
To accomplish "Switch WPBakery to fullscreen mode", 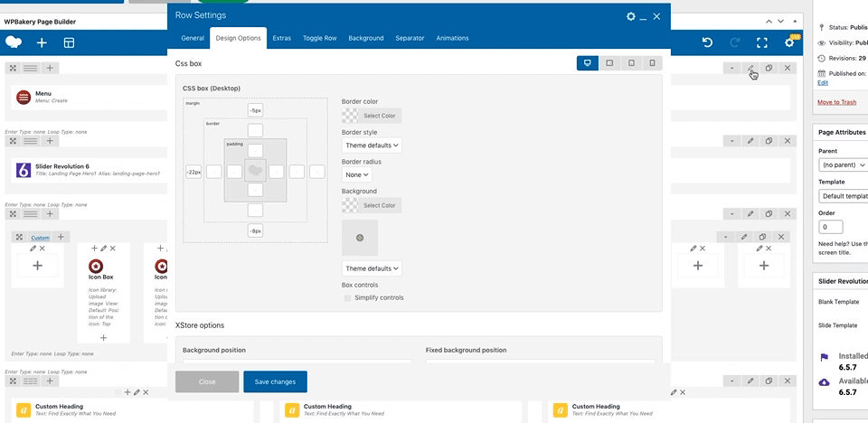I will point(762,42).
